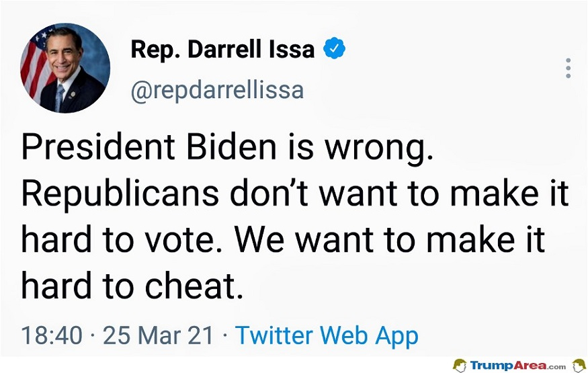Click the small icon left of TrumpArea.com
The width and height of the screenshot is (588, 373).
coord(460,365)
